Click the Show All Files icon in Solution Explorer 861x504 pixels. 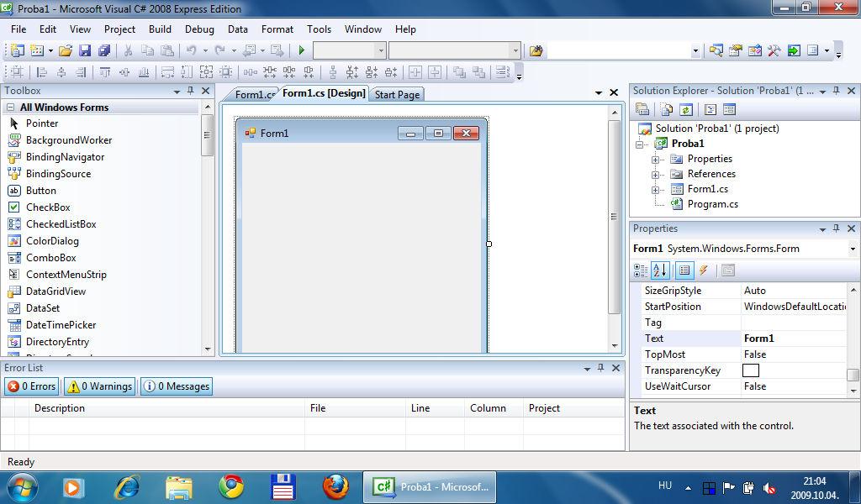667,110
